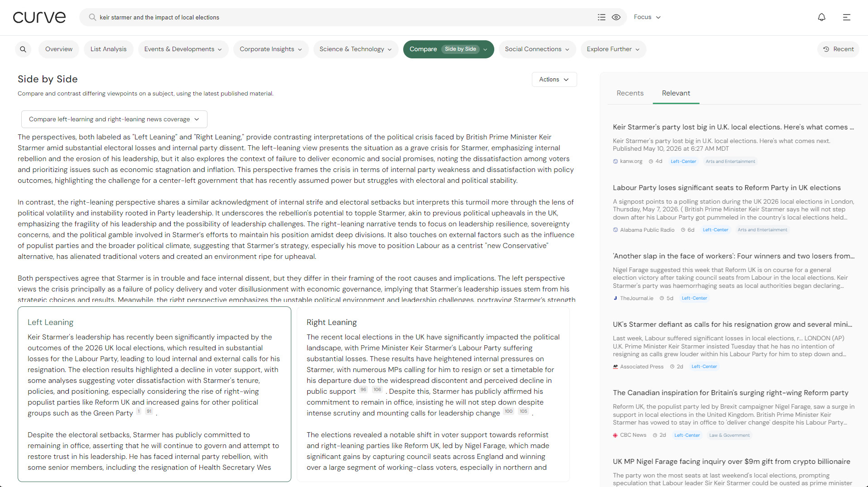Screen dimensions: 868x487
Task: Open article 'Keir Starmer's party lost big'
Action: (x=733, y=127)
